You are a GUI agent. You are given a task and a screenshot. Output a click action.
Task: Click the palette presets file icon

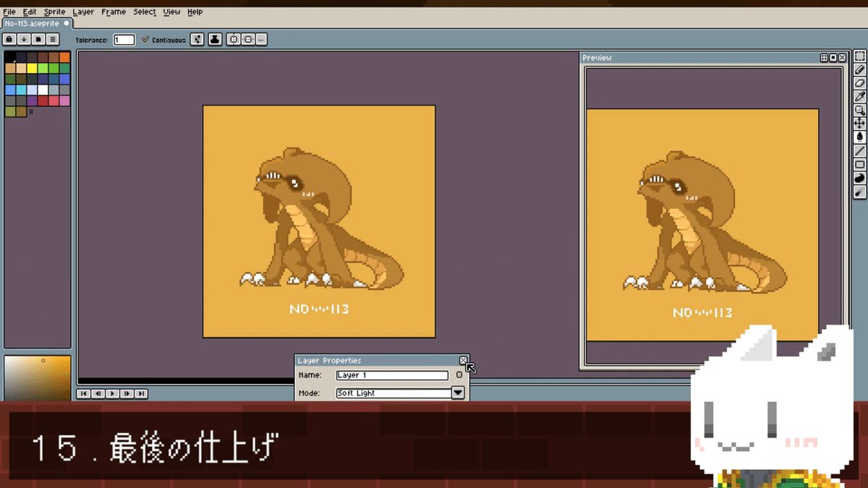coord(38,40)
